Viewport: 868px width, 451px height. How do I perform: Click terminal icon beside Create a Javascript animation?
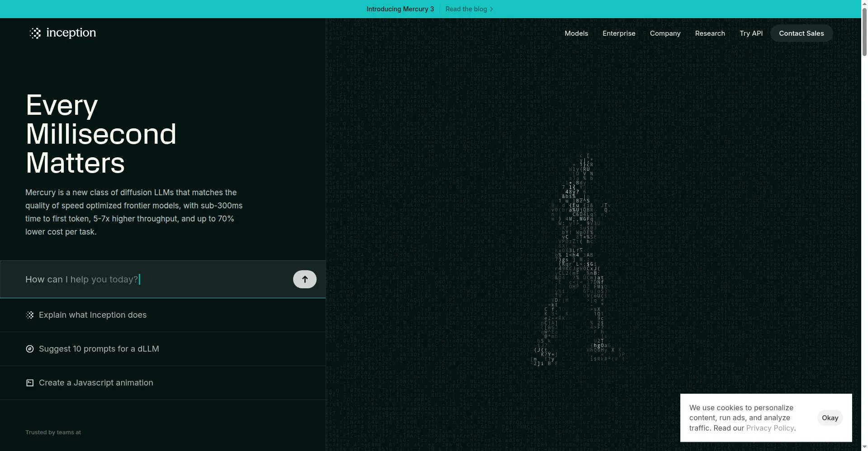(30, 383)
